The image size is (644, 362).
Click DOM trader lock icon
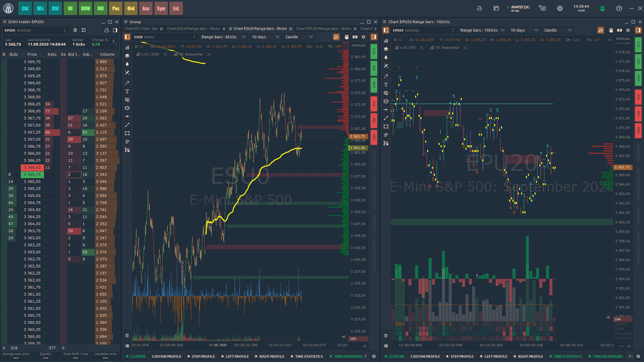(x=107, y=30)
